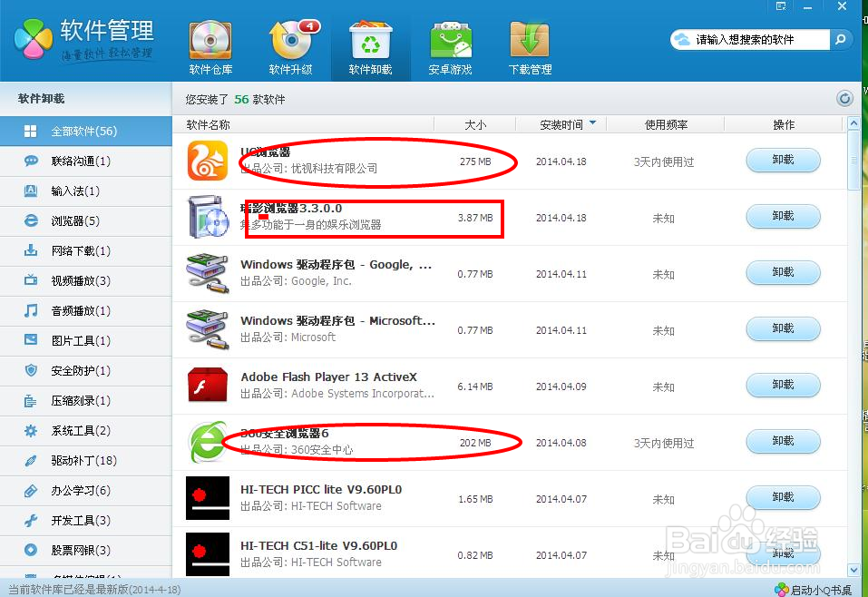Click the HI-TECH PICC lite icon
The height and width of the screenshot is (597, 868).
(208, 498)
